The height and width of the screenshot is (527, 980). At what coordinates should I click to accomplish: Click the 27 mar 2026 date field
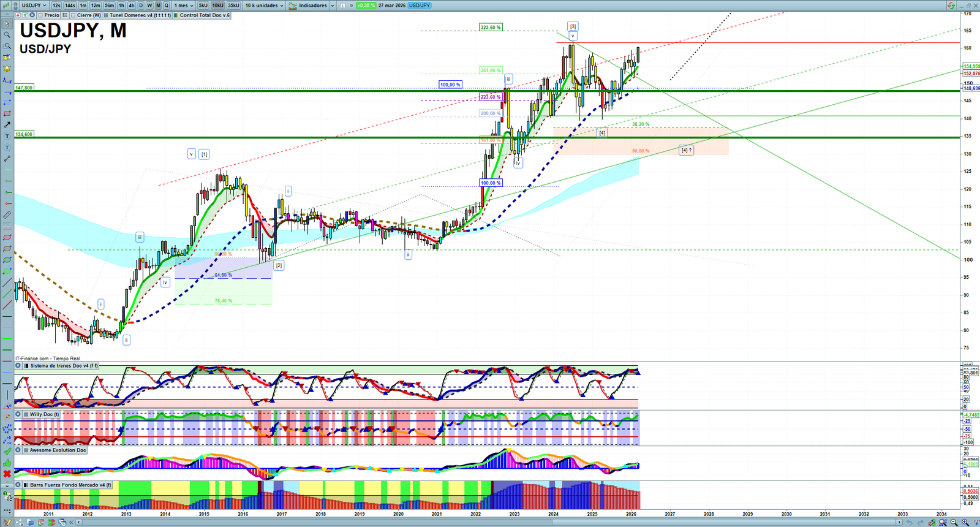[x=391, y=6]
